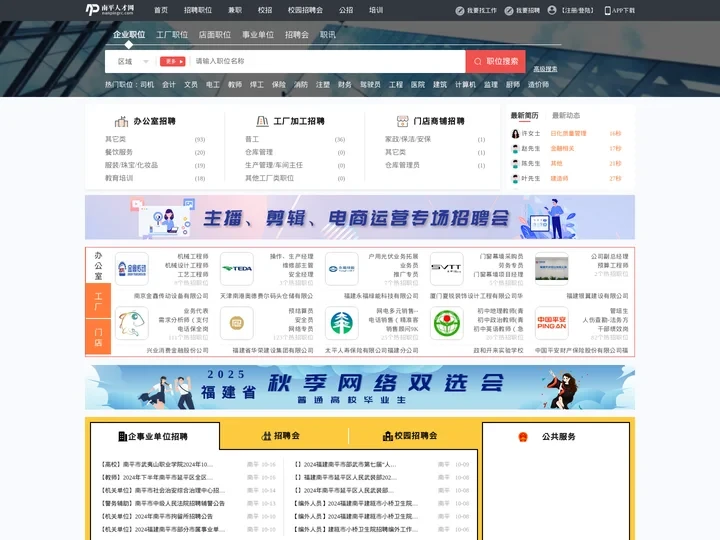Open the 中国平安 PING AN logo
The image size is (720, 540).
551,323
